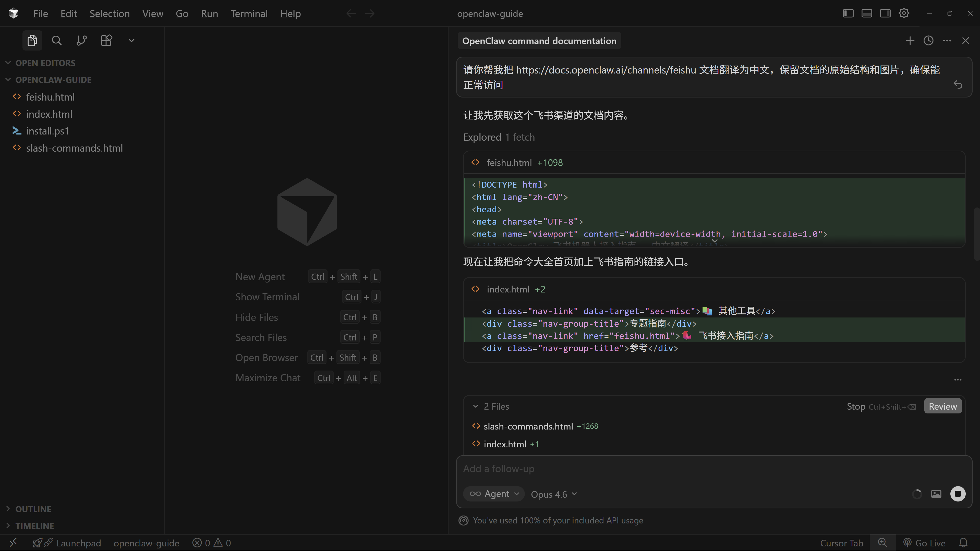Show chat history clock icon
Image resolution: width=980 pixels, height=551 pixels.
click(x=928, y=41)
